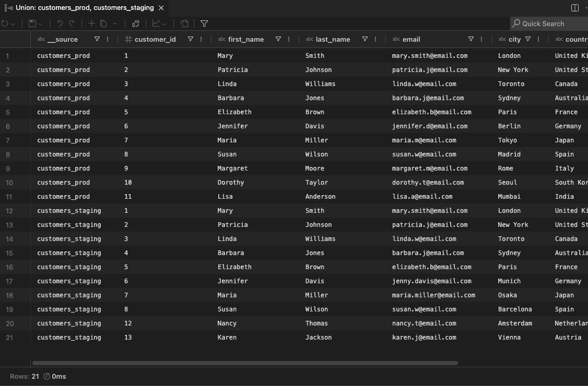Add a new row to the grid
Viewport: 588px width, 386px height.
[91, 23]
